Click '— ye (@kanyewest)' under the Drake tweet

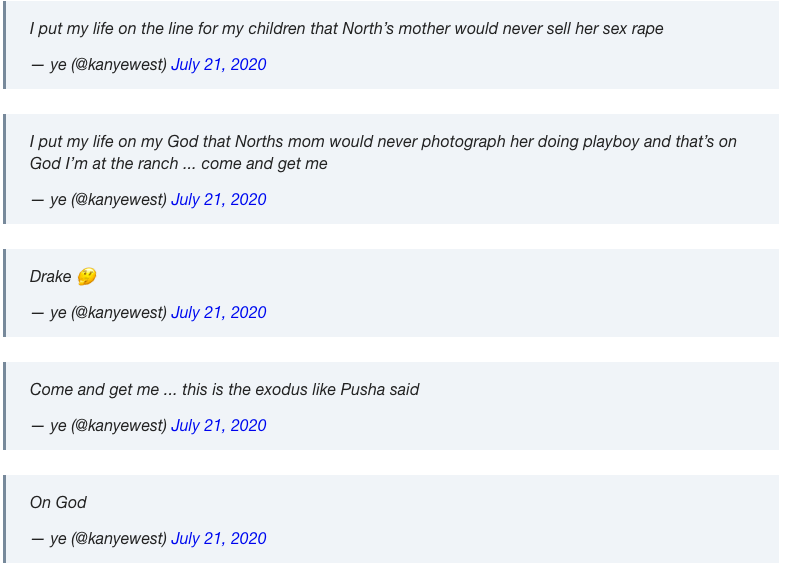tap(99, 312)
